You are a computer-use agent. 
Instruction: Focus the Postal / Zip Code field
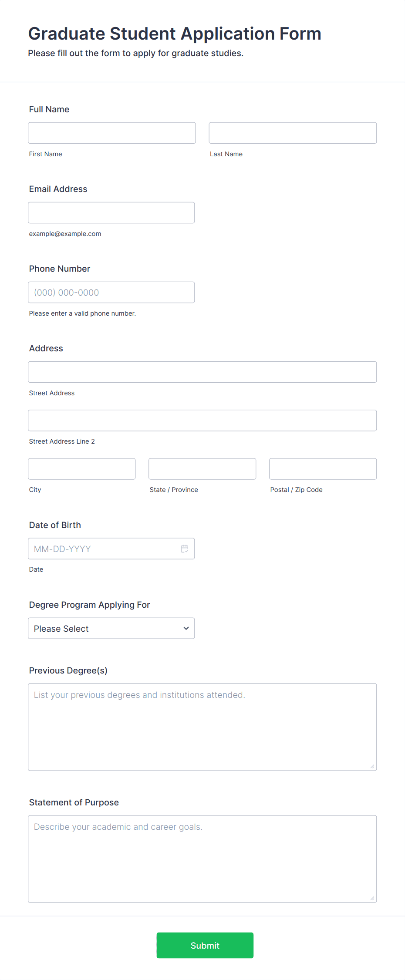point(323,468)
